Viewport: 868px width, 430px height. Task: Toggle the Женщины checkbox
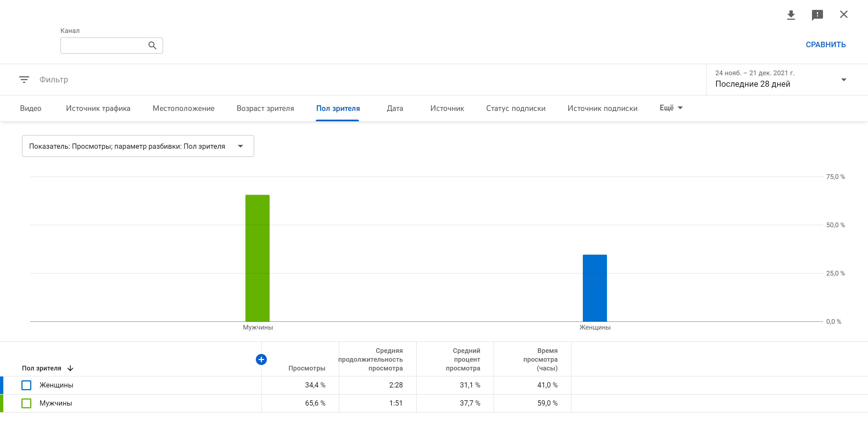coord(26,385)
